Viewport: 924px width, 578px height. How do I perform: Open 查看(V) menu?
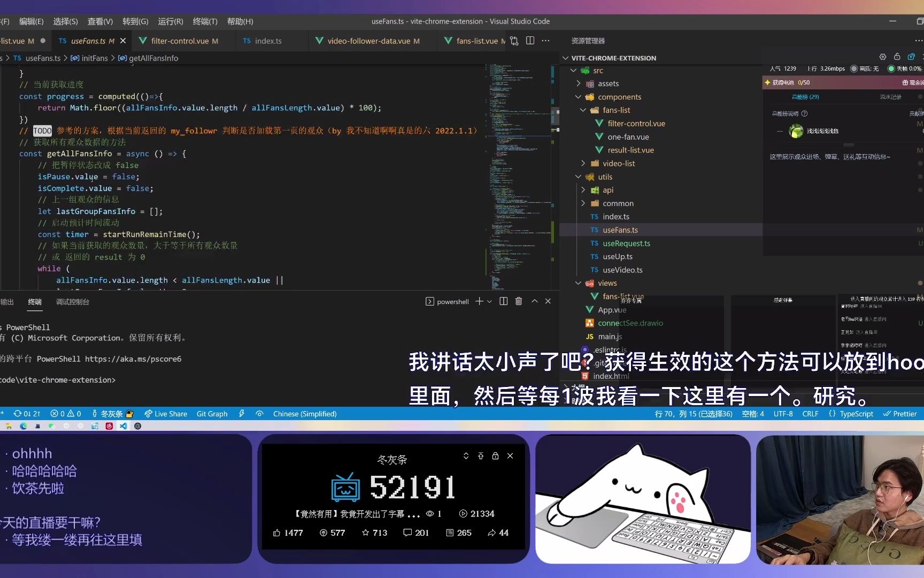click(100, 21)
